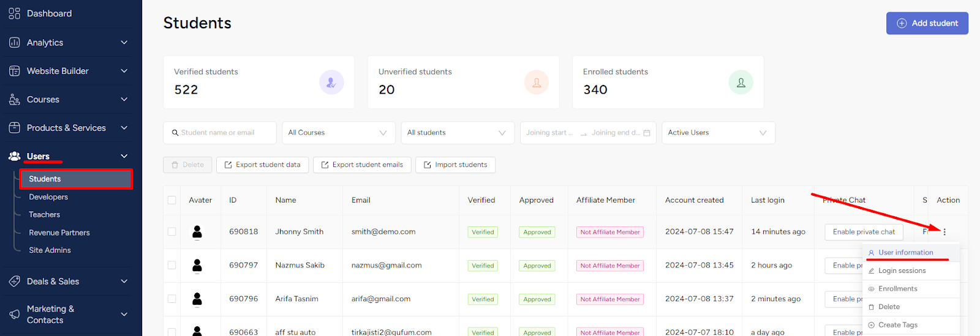Select Login sessions from the action menu
Viewport: 980px width, 336px height.
pyautogui.click(x=911, y=271)
